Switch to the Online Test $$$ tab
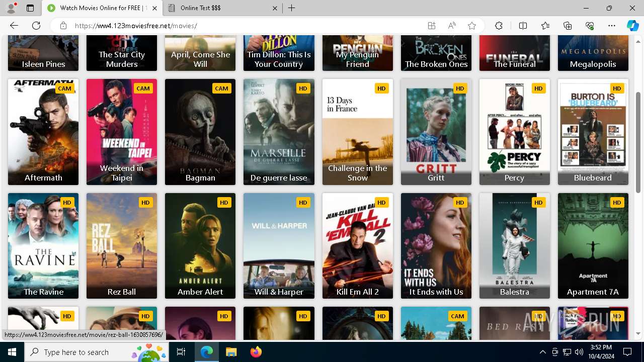Image resolution: width=644 pixels, height=362 pixels. 222,8
